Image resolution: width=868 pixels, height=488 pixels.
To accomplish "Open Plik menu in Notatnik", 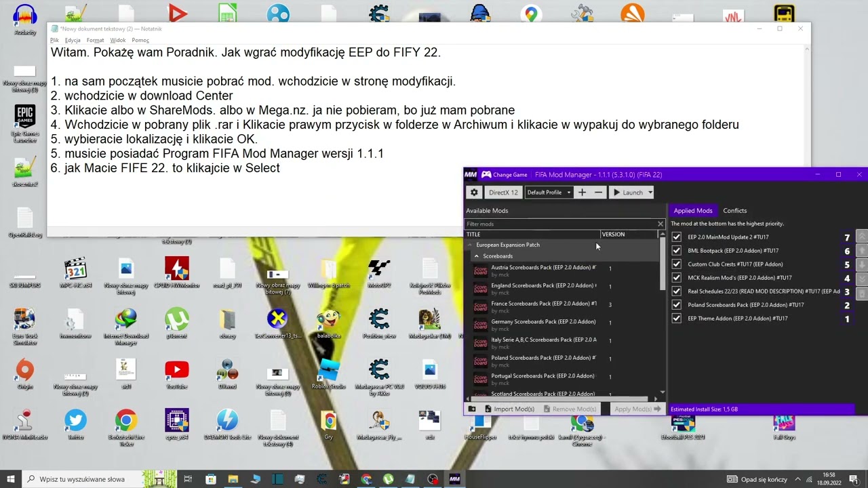I will (x=54, y=40).
